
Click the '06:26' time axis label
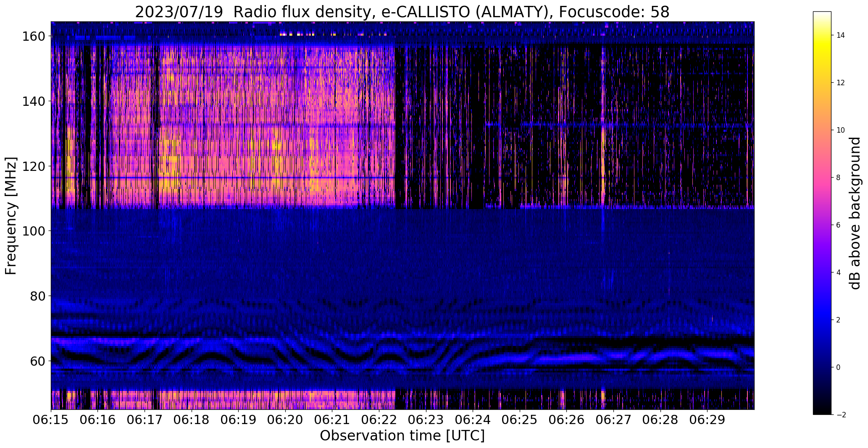click(566, 420)
